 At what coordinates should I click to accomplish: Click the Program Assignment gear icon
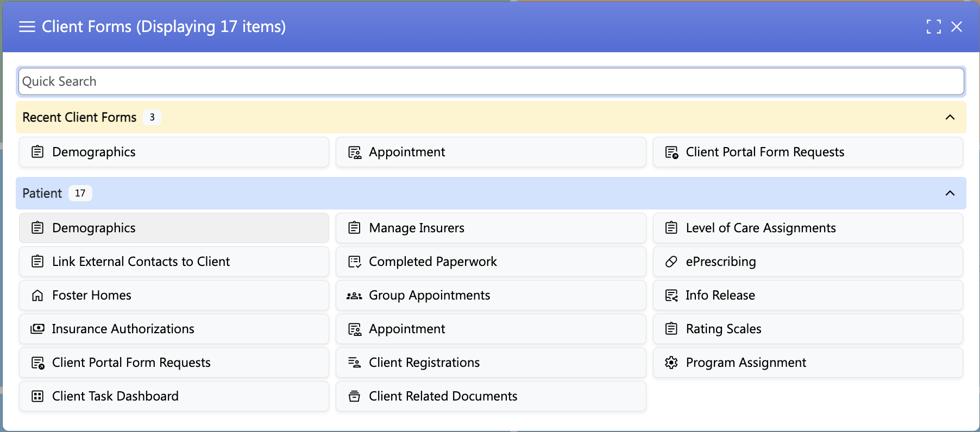pyautogui.click(x=671, y=363)
